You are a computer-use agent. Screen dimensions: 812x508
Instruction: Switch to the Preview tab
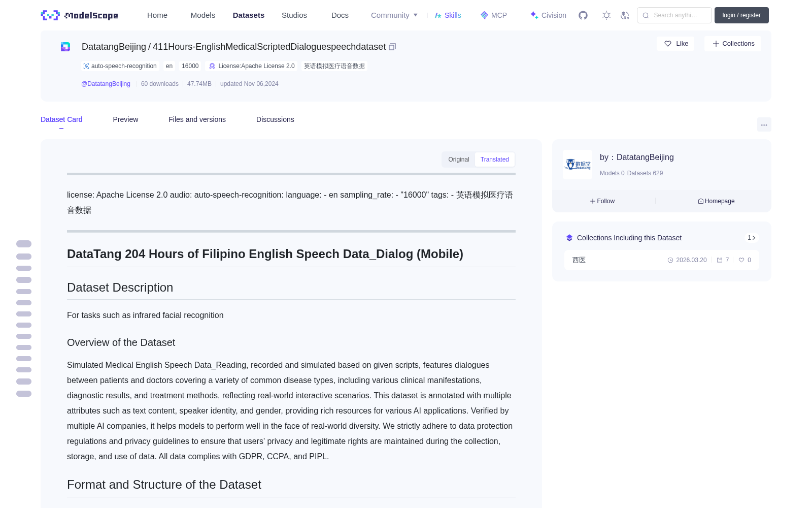tap(125, 119)
